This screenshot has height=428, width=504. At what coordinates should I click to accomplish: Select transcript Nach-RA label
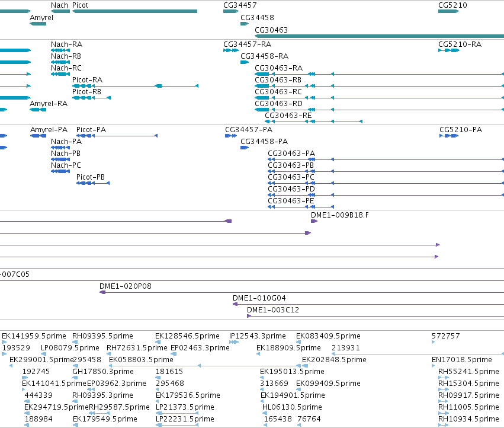pos(66,44)
